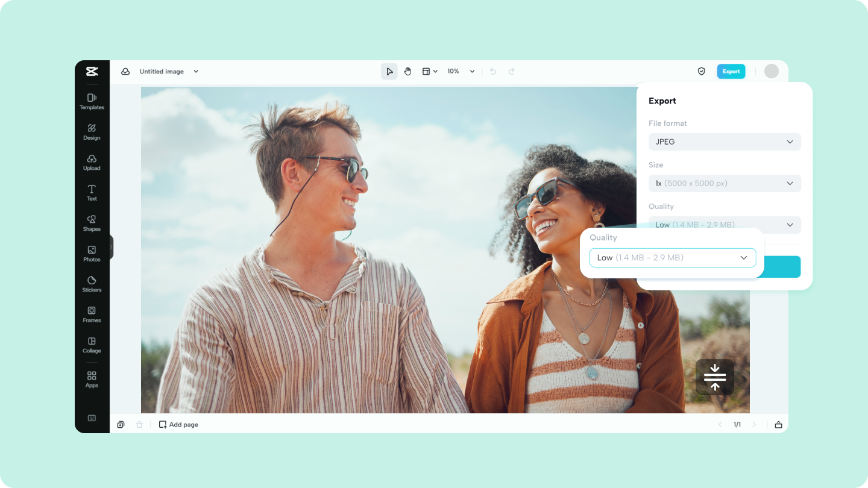The width and height of the screenshot is (868, 488).
Task: Open the File format dropdown showing JPEG
Action: point(725,142)
